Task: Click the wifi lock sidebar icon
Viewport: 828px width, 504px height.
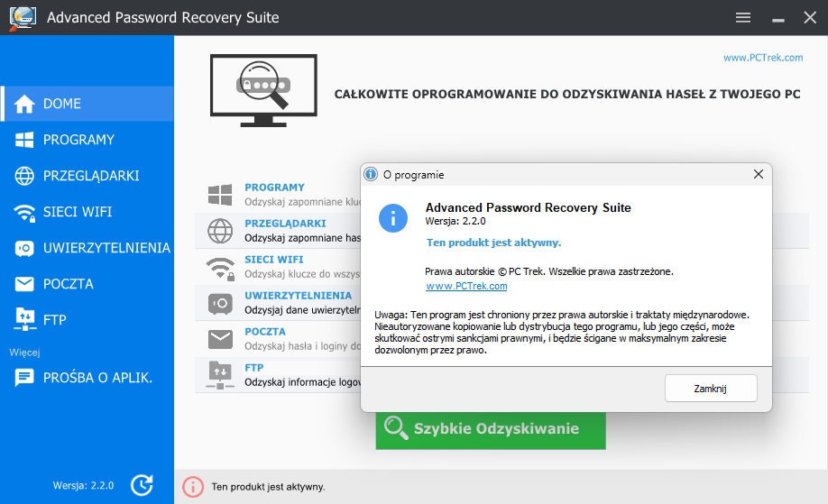Action: pos(24,213)
